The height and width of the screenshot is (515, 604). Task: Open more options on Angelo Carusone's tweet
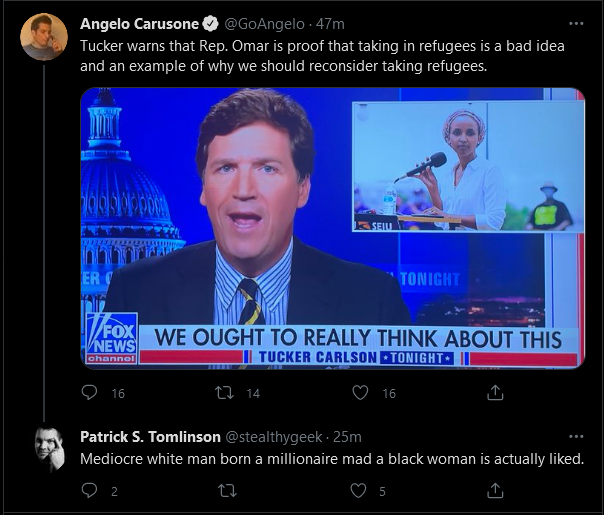point(576,23)
